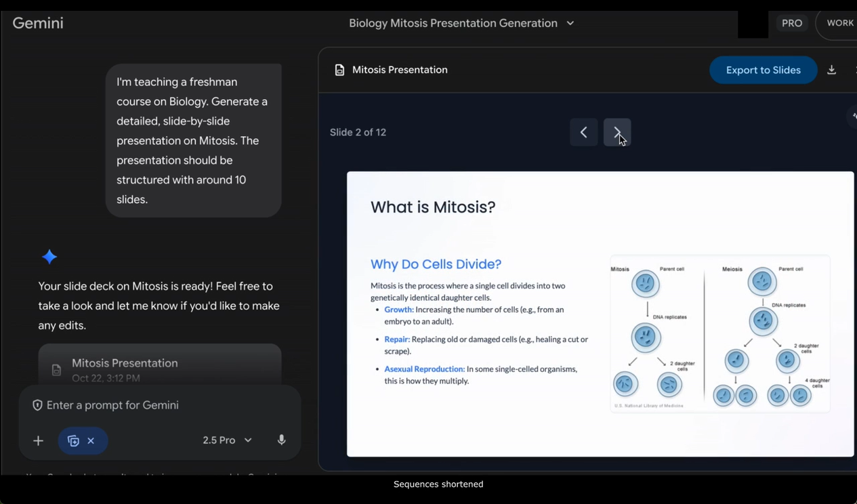This screenshot has width=857, height=504.
Task: Click the slide progress indicator Slide 2 of 12
Action: coord(358,132)
